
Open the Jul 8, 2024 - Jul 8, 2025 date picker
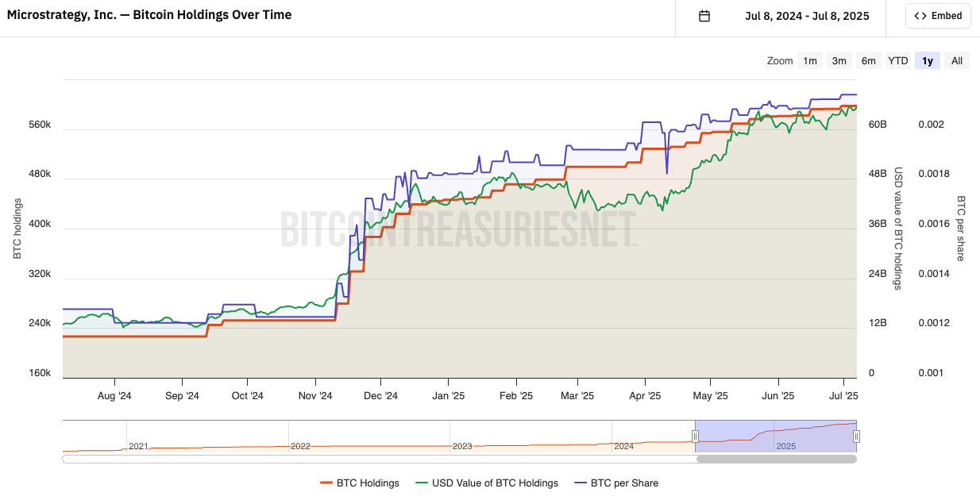(807, 16)
